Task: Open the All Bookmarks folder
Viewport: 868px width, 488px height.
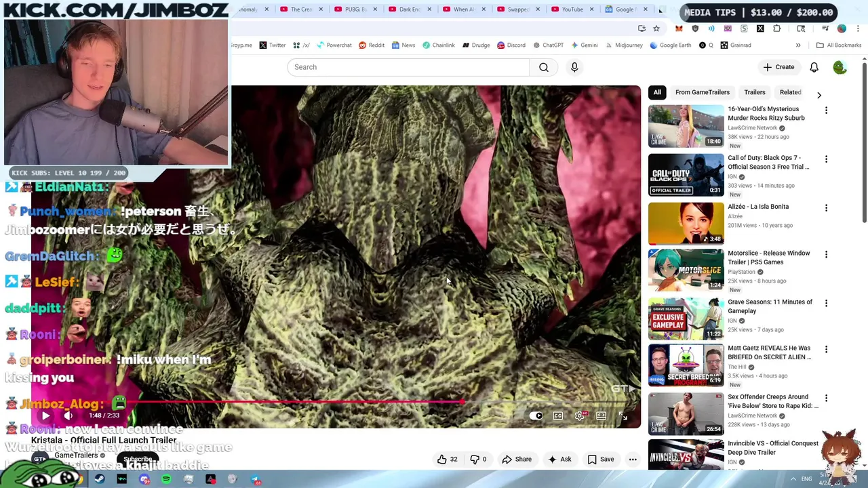Action: pyautogui.click(x=839, y=45)
